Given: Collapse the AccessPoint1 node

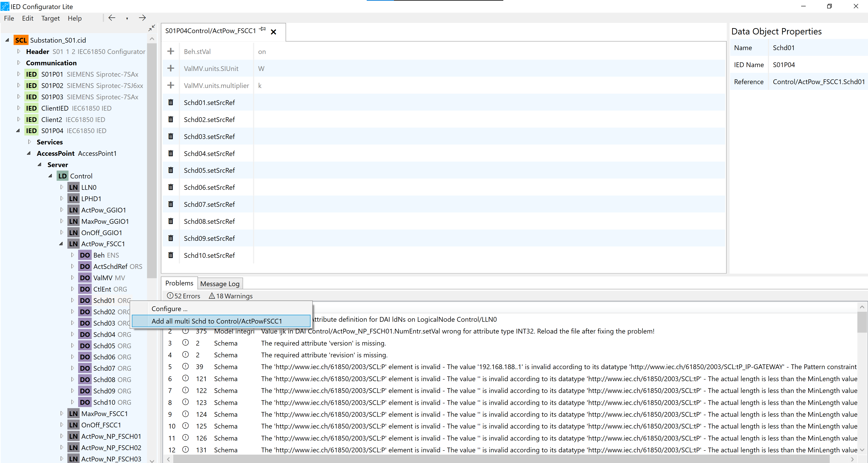Looking at the screenshot, I should coord(29,154).
